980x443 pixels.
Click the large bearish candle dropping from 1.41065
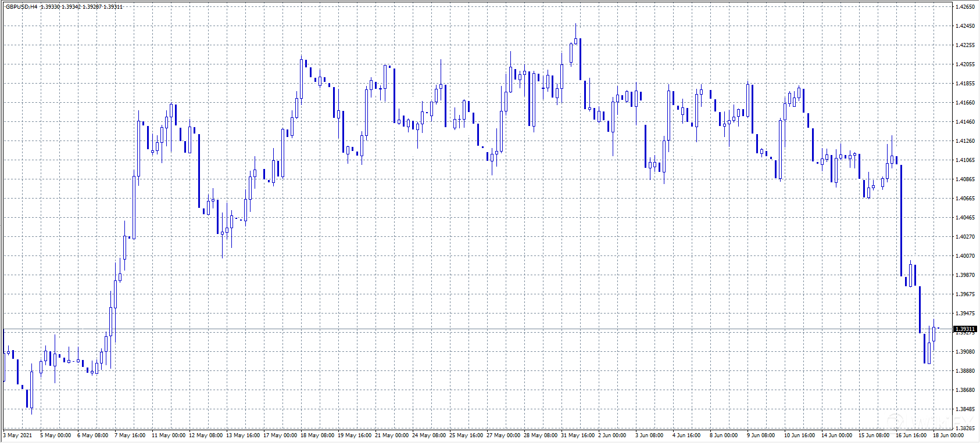coord(901,221)
